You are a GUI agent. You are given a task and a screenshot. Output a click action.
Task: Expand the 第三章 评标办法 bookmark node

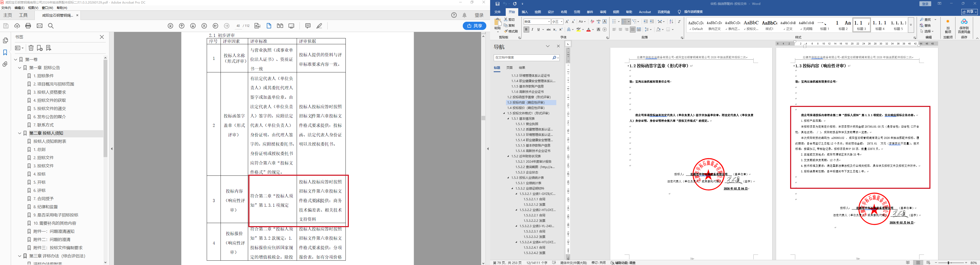[20, 256]
